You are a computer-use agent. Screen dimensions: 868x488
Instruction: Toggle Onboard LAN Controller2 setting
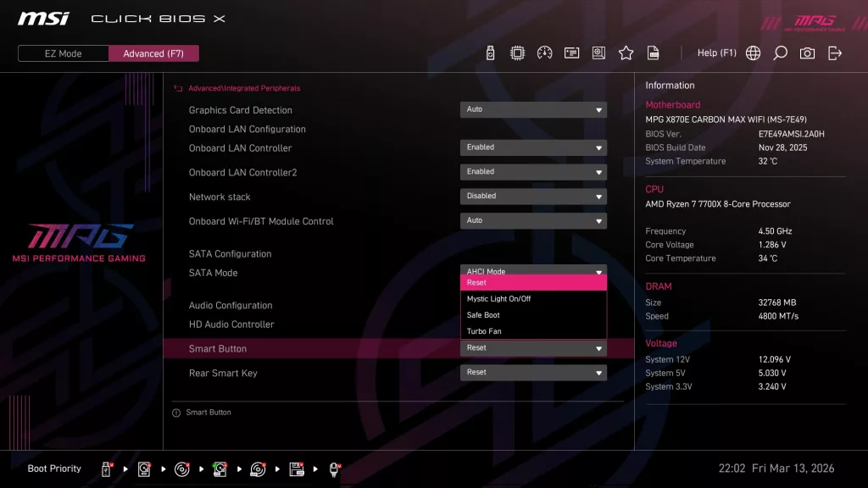[533, 171]
